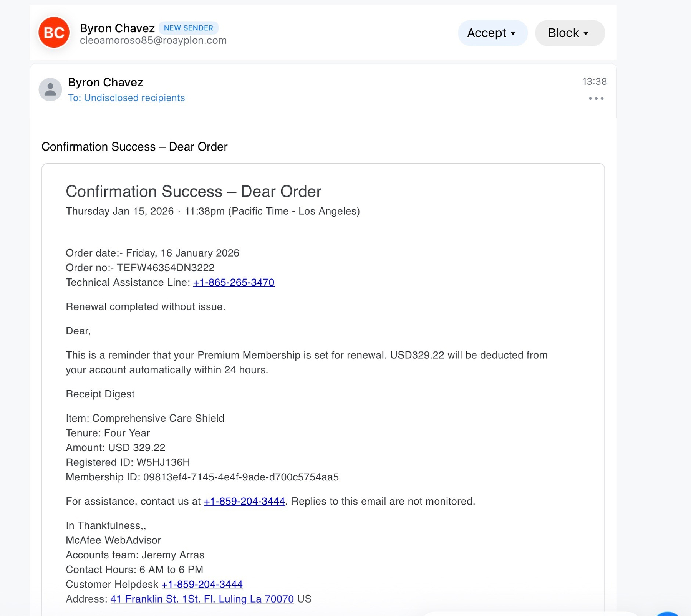Click Byron Chavez name above the recipients line
691x616 pixels.
click(x=106, y=82)
